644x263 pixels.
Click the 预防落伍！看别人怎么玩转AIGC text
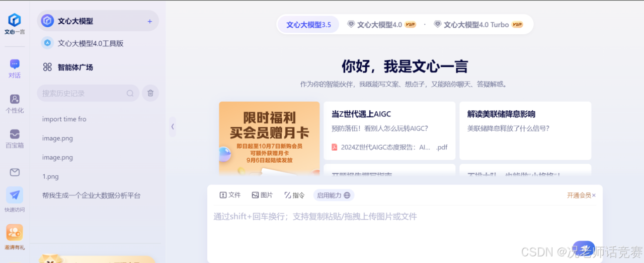[380, 128]
